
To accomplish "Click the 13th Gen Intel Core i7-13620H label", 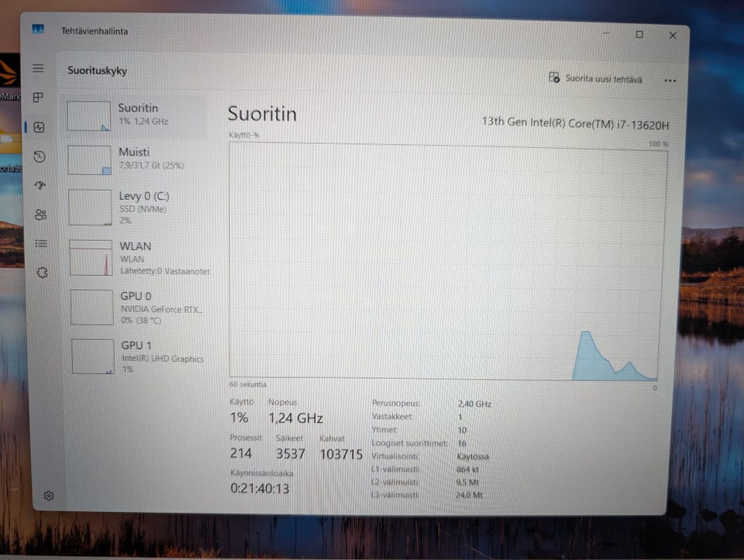I will [x=575, y=123].
